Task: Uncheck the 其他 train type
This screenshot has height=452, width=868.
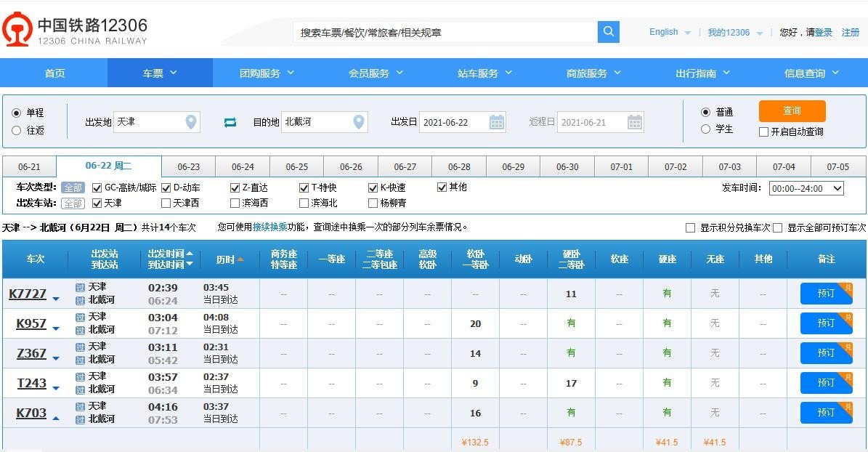Action: (441, 187)
